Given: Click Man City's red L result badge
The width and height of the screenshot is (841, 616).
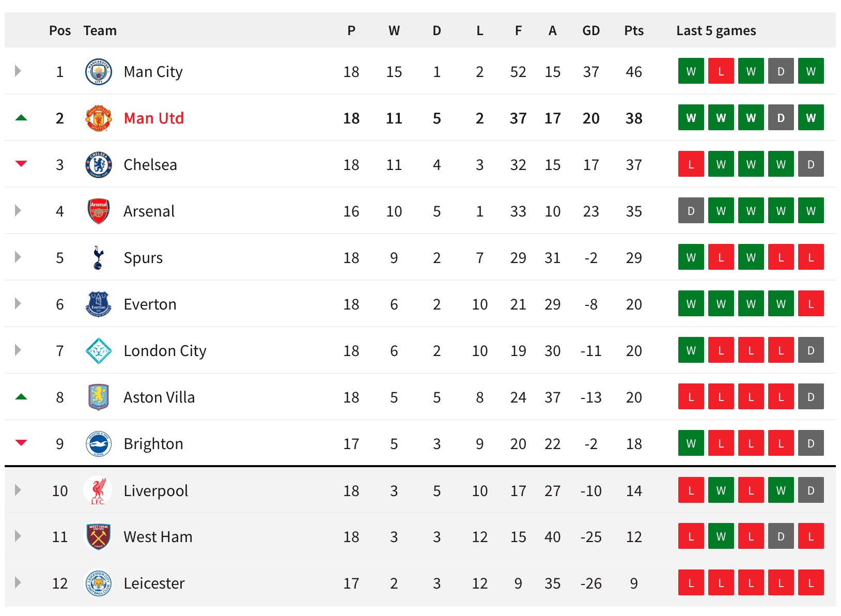Looking at the screenshot, I should coord(721,71).
